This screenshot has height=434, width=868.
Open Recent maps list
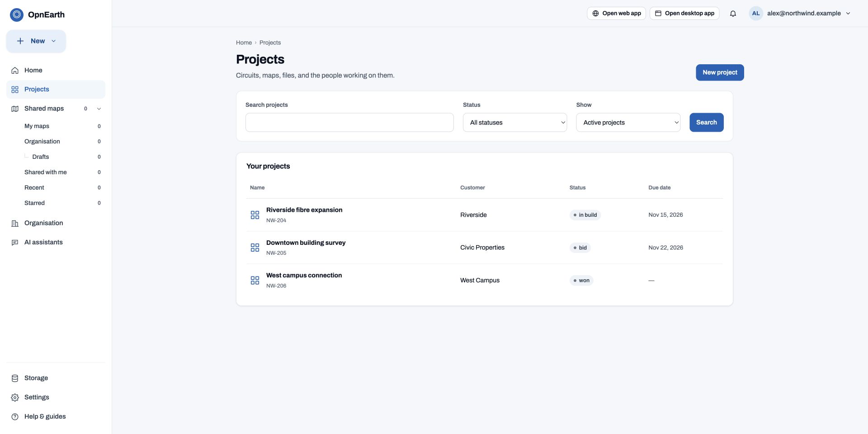pos(34,188)
